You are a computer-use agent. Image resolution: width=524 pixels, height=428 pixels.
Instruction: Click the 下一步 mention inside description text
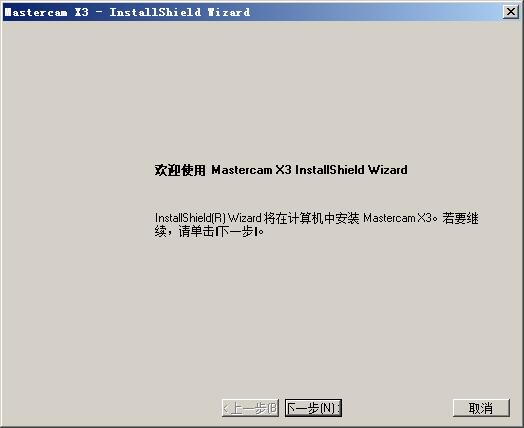tap(235, 231)
